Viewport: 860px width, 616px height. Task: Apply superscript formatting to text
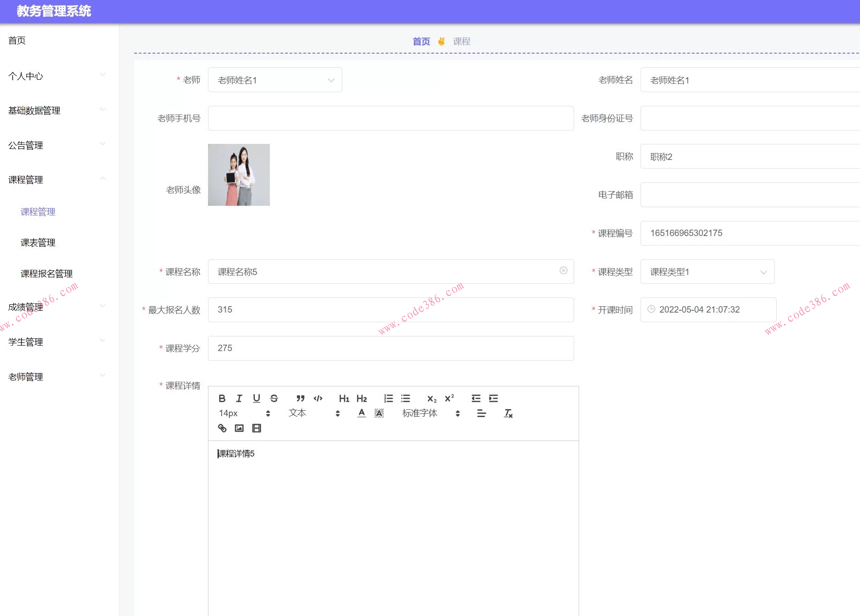pos(449,398)
